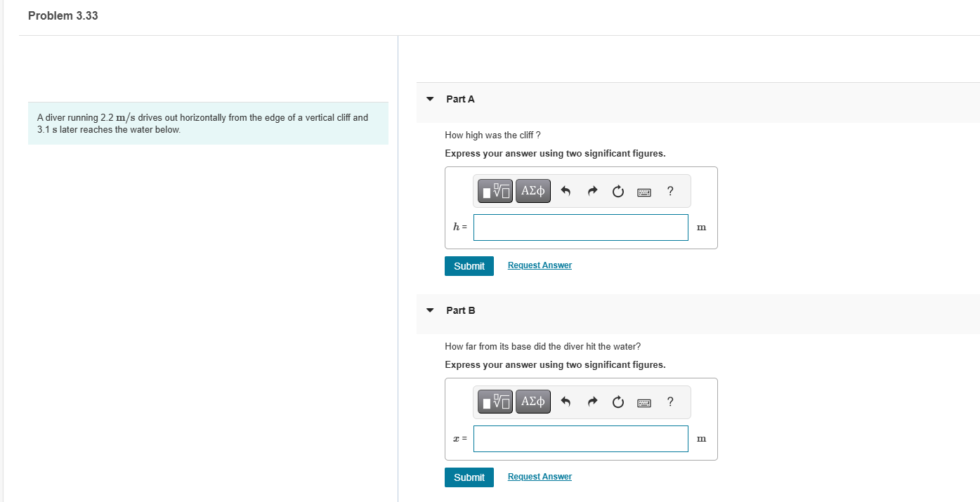Screen dimensions: 980x502
Task: Click inside the x answer input field
Action: pos(580,438)
